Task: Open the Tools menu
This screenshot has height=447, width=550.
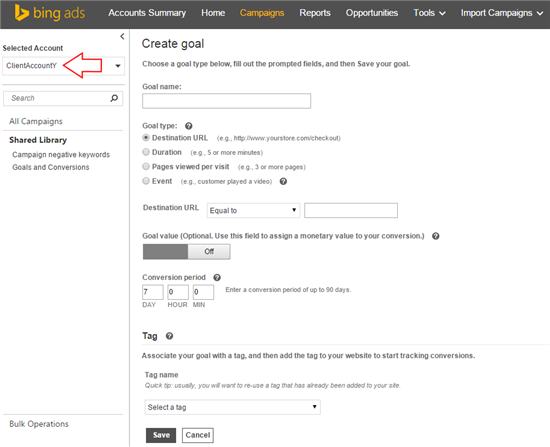Action: coord(429,13)
